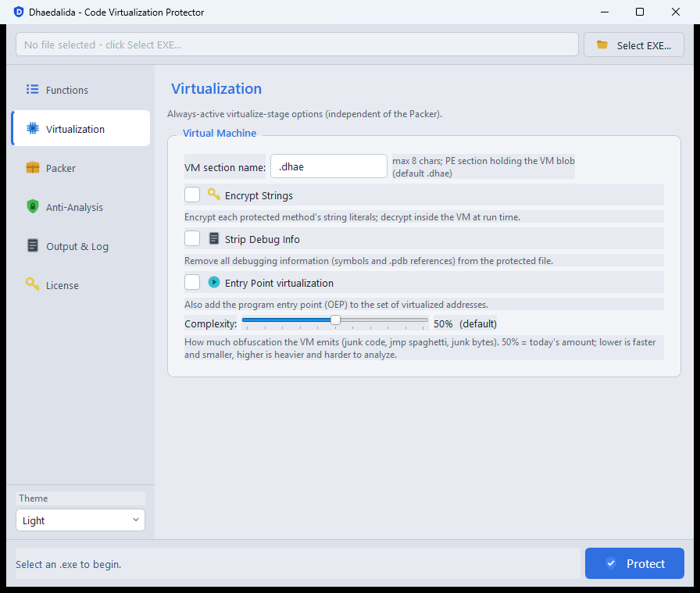Viewport: 700px width, 593px height.
Task: Click the folder icon on Select EXE button
Action: (602, 45)
